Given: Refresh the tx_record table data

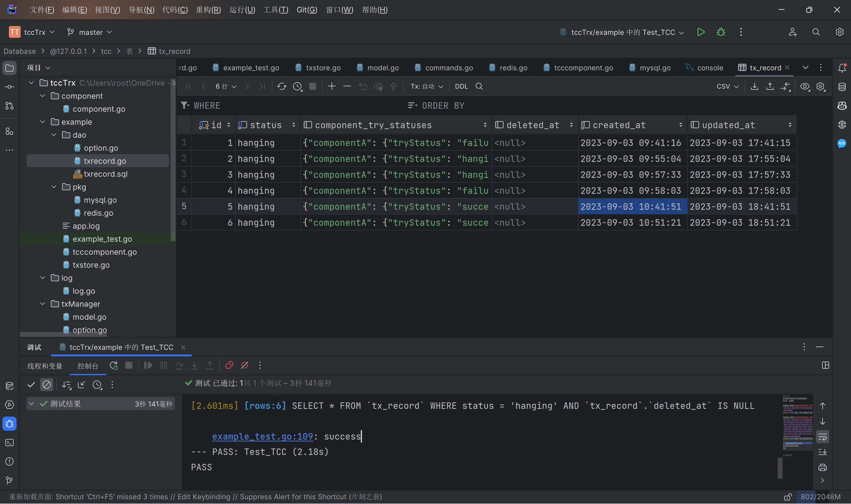Looking at the screenshot, I should (282, 86).
